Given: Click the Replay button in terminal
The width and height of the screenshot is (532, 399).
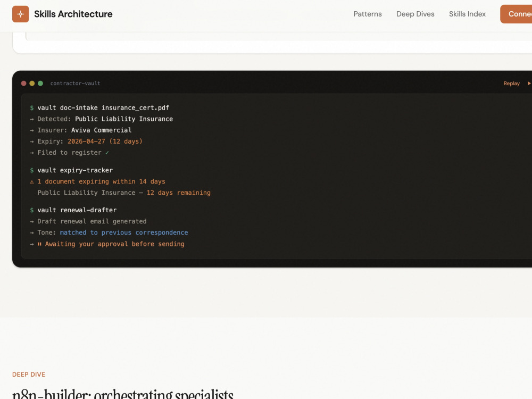Looking at the screenshot, I should [511, 84].
